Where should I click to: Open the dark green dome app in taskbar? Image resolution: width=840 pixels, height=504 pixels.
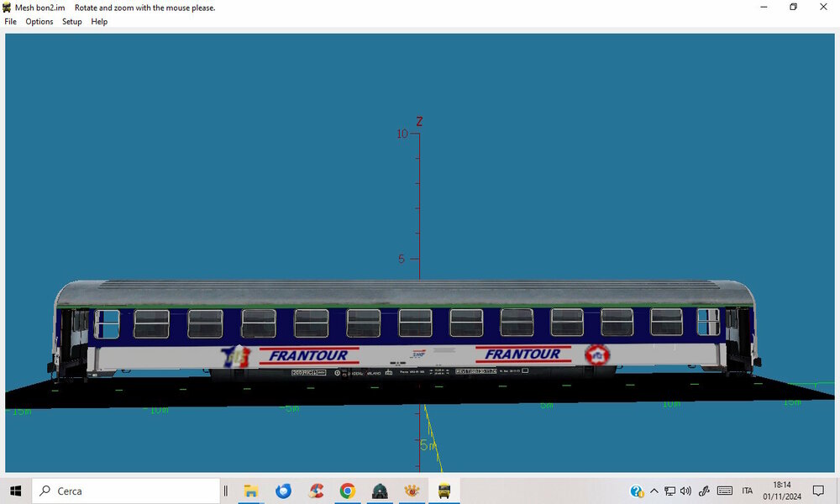[x=380, y=491]
